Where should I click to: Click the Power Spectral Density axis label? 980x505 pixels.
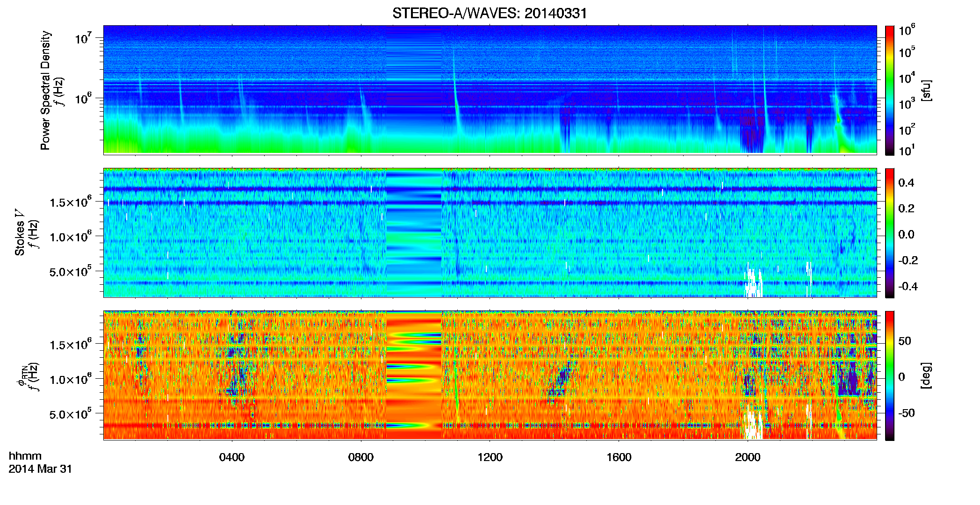point(45,90)
